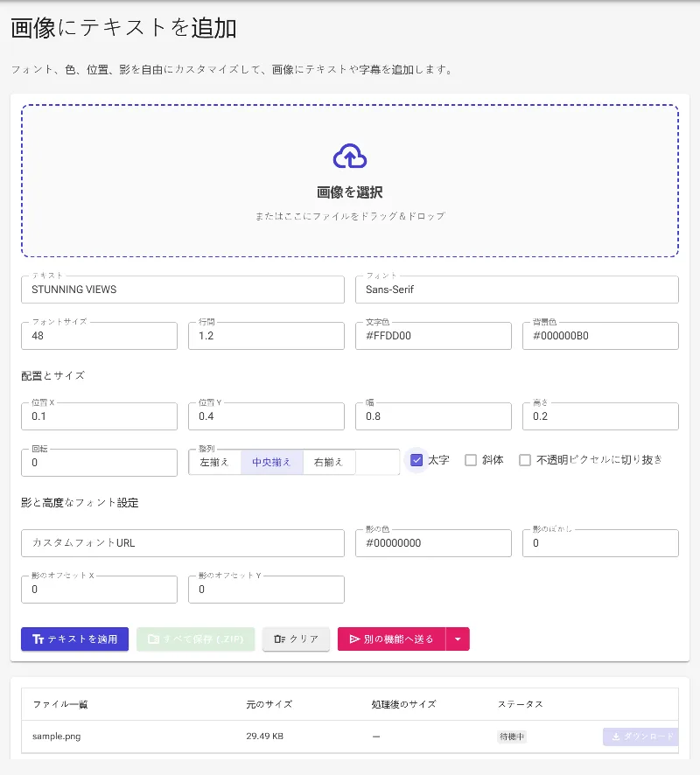700x775 pixels.
Task: Click the クリア button
Action: [x=296, y=639]
